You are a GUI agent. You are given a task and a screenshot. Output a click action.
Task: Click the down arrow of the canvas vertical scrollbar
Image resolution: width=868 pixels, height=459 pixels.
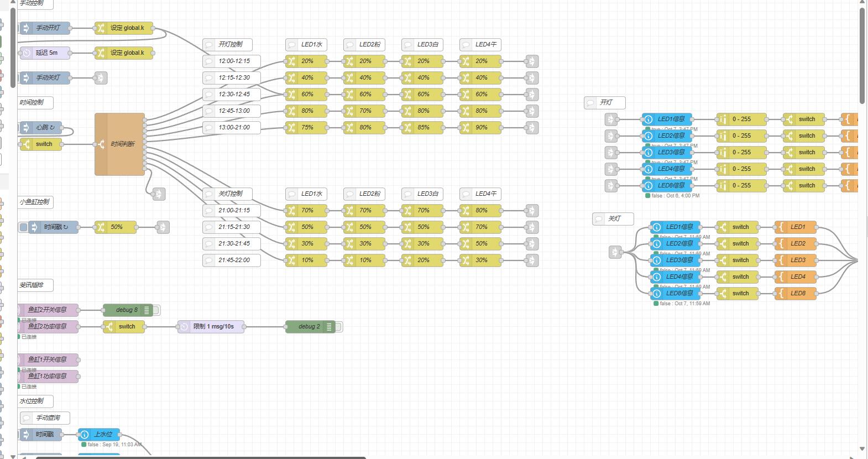pyautogui.click(x=862, y=449)
